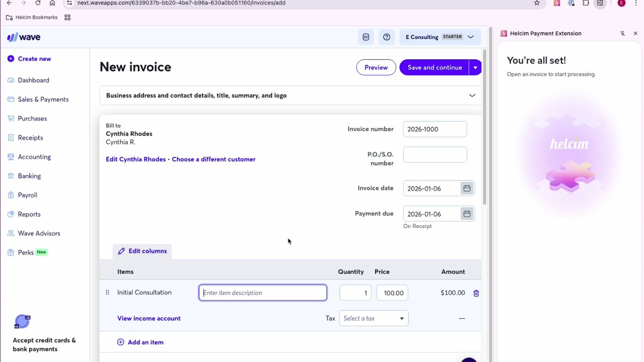
Task: Open the Accounting sidebar section
Action: pos(34,157)
